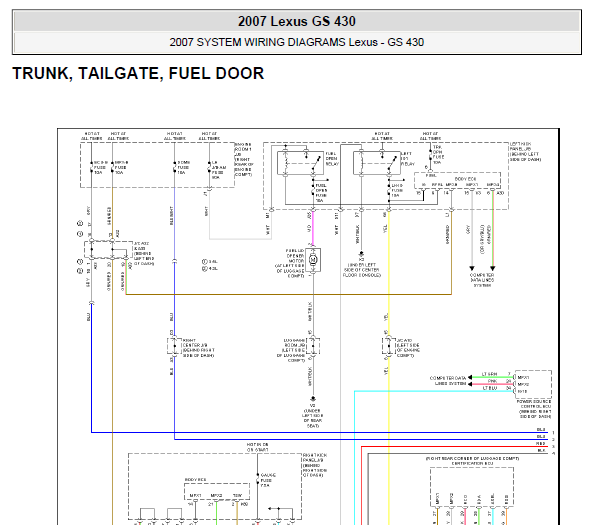
Task: Click the 'UNDER LEFT SIDE OF REAR SEAT' ground note
Action: click(x=313, y=418)
